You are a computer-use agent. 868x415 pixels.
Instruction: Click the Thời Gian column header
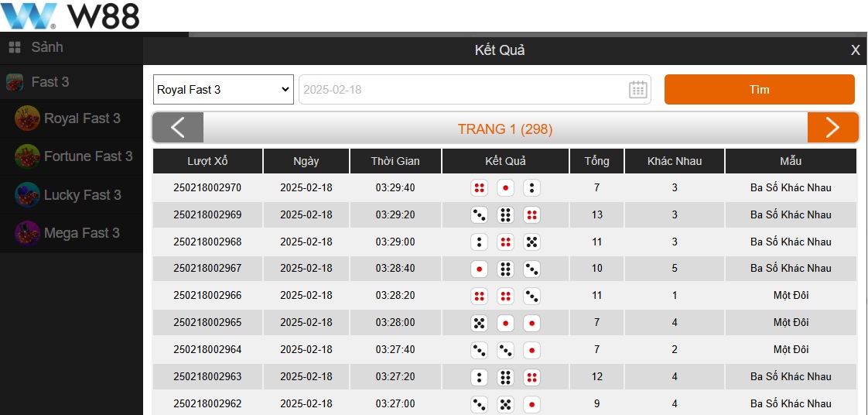[x=395, y=161]
